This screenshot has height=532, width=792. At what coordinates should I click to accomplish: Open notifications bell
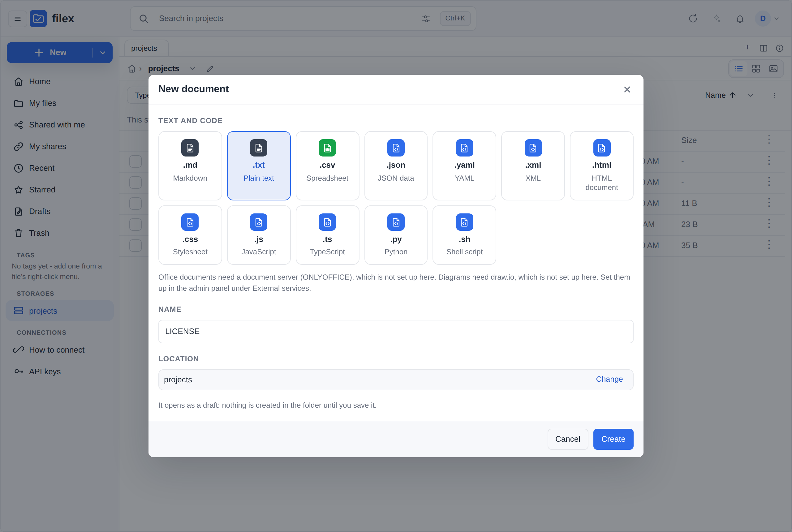[x=740, y=18]
